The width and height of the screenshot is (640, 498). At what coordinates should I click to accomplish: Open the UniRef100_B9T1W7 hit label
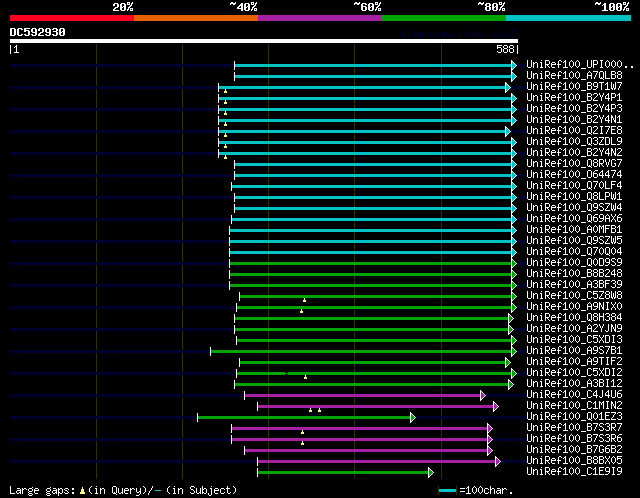point(574,87)
